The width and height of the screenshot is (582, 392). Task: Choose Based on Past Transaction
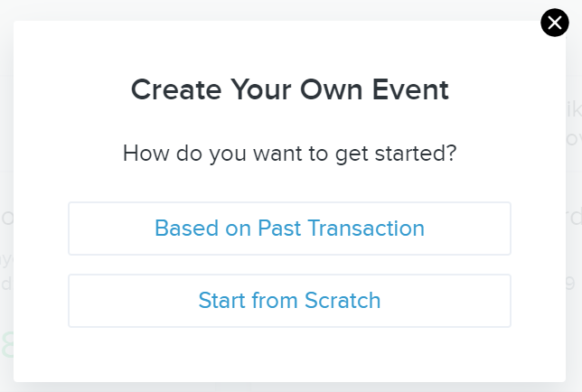[289, 229]
